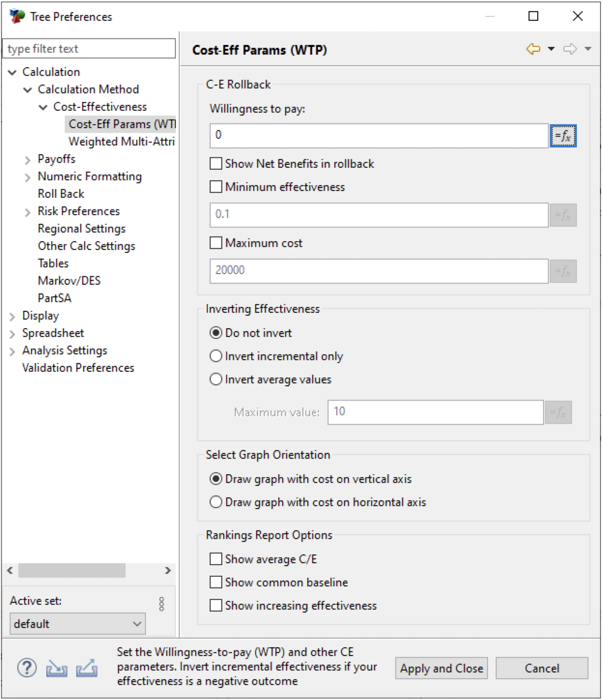Image resolution: width=602 pixels, height=700 pixels.
Task: Toggle Show average C/E option
Action: coord(216,559)
